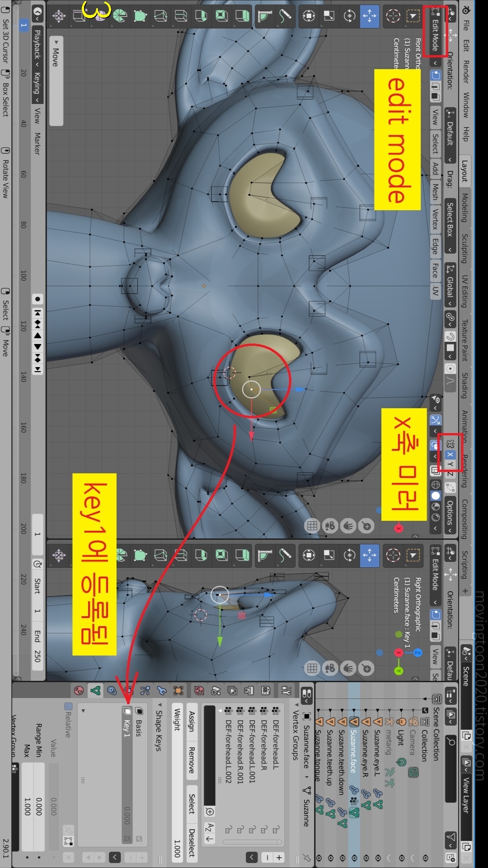Image resolution: width=488 pixels, height=868 pixels.
Task: Toggle camera view gizmo in front viewport
Action: (x=330, y=526)
